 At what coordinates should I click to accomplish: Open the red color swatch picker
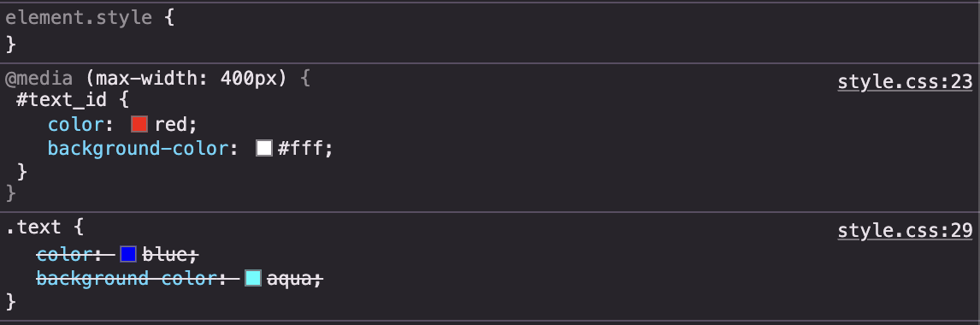click(139, 124)
